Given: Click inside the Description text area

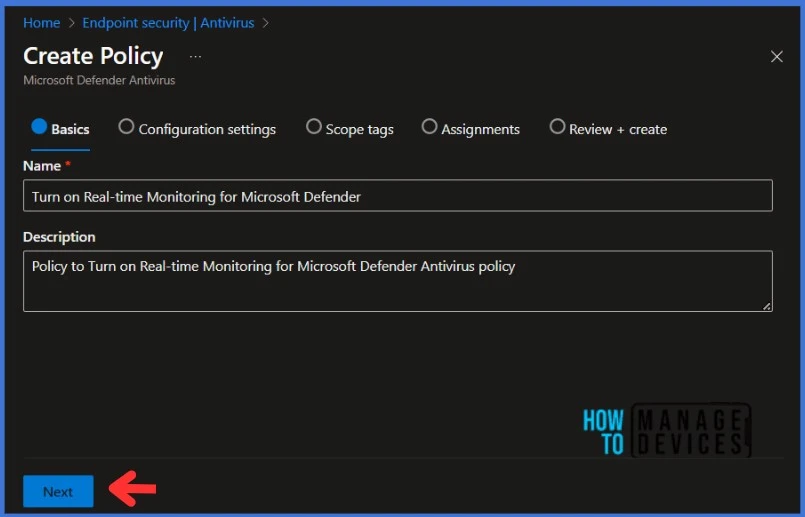Looking at the screenshot, I should (x=398, y=281).
